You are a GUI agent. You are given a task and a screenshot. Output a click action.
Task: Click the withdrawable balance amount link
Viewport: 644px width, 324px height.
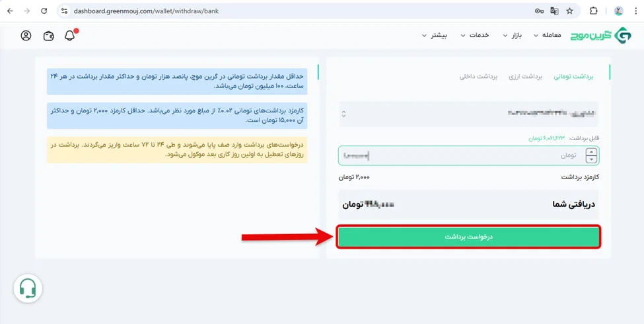pos(547,139)
